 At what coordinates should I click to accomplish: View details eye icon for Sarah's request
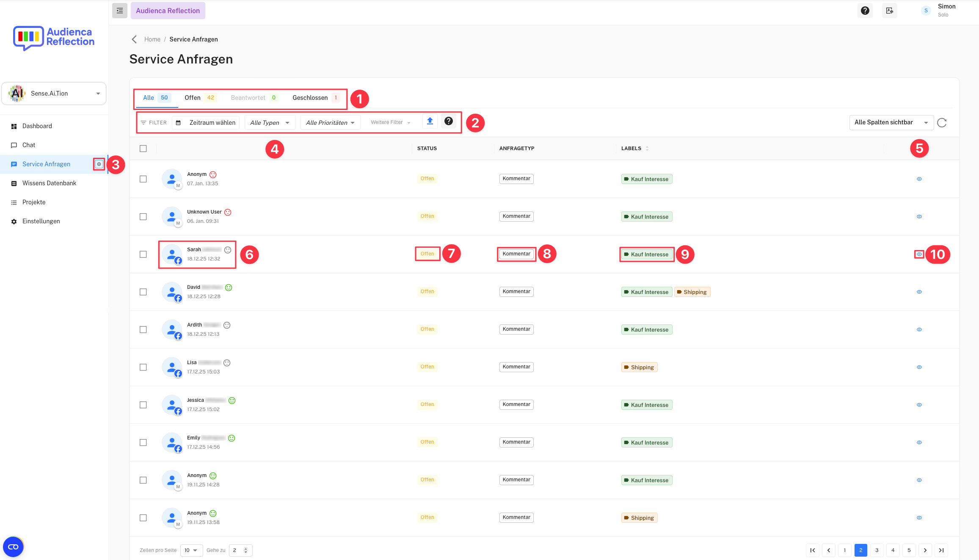pyautogui.click(x=919, y=254)
